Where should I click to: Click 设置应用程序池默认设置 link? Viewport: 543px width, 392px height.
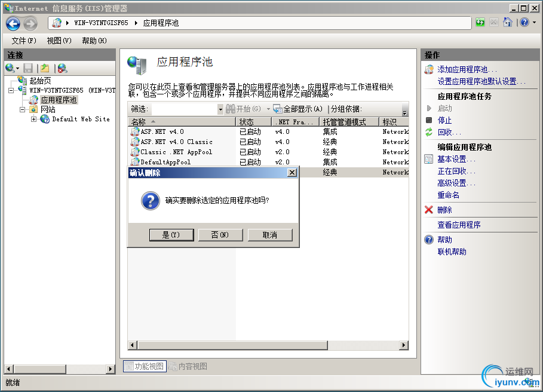click(481, 81)
